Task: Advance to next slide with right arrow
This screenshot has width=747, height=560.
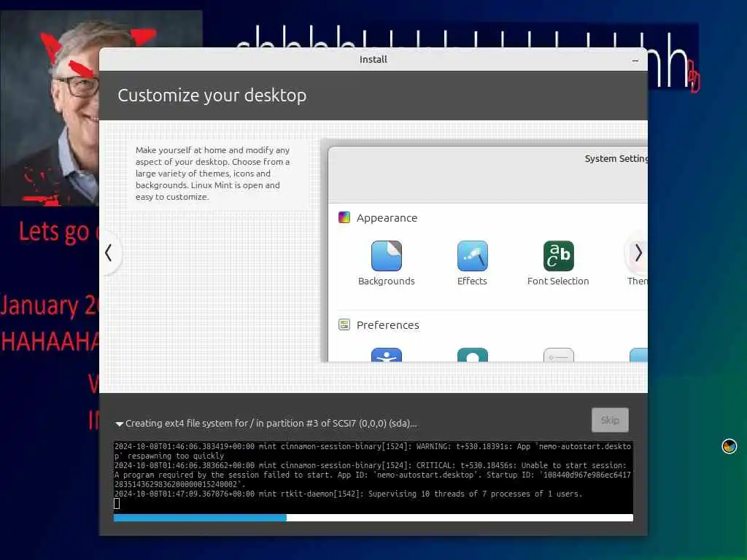Action: 638,253
